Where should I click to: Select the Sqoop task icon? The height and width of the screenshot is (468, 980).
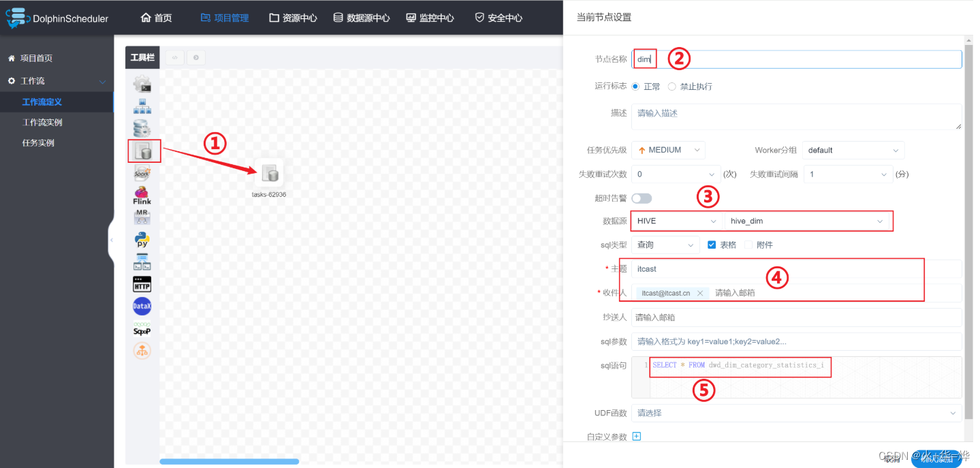(x=142, y=330)
